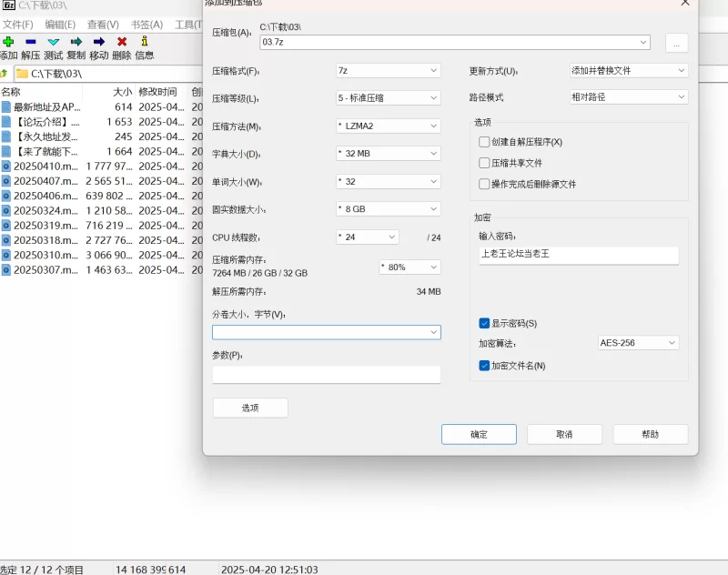
Task: Click the red Delete (删除) toolbar icon
Action: 122,42
